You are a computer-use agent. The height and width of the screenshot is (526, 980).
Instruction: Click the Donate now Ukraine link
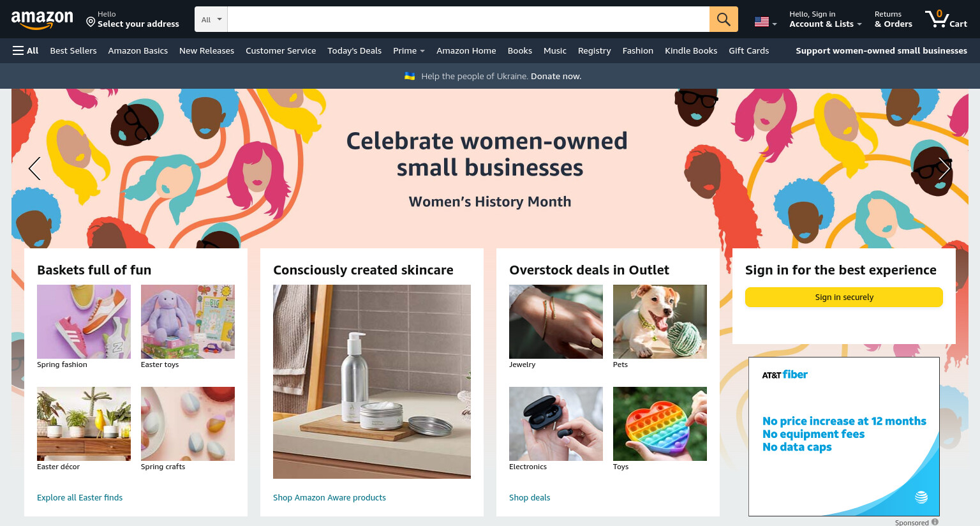point(556,76)
